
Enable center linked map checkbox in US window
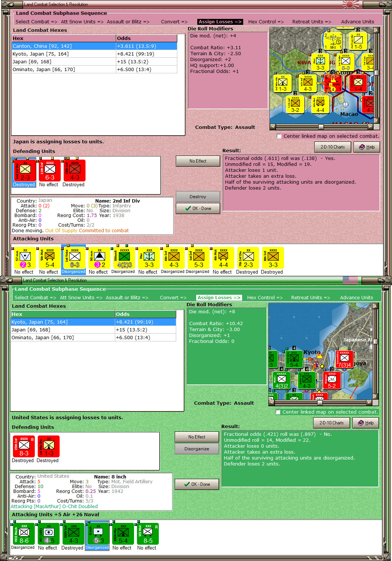pos(278,412)
